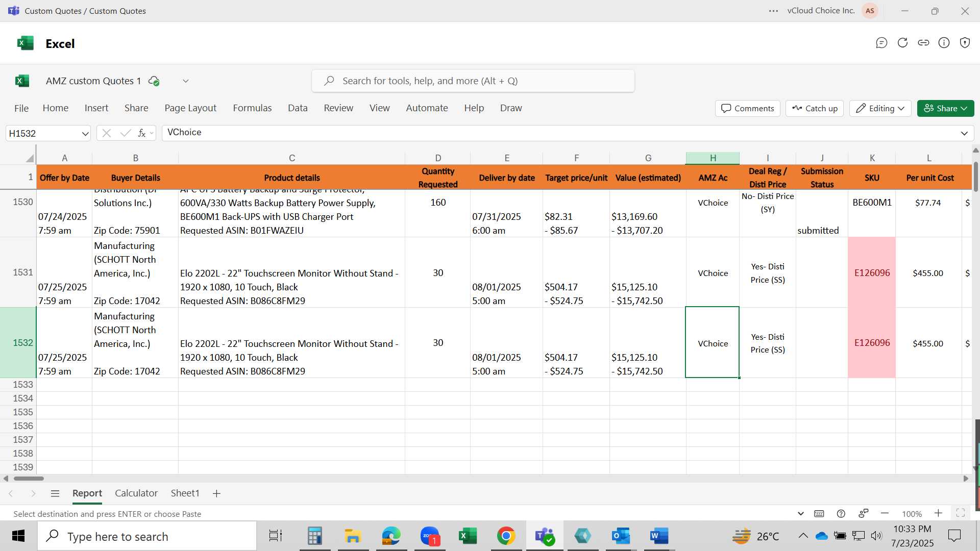Image resolution: width=980 pixels, height=551 pixels.
Task: Select the pink E126096 cell in row 1531
Action: coord(872,272)
